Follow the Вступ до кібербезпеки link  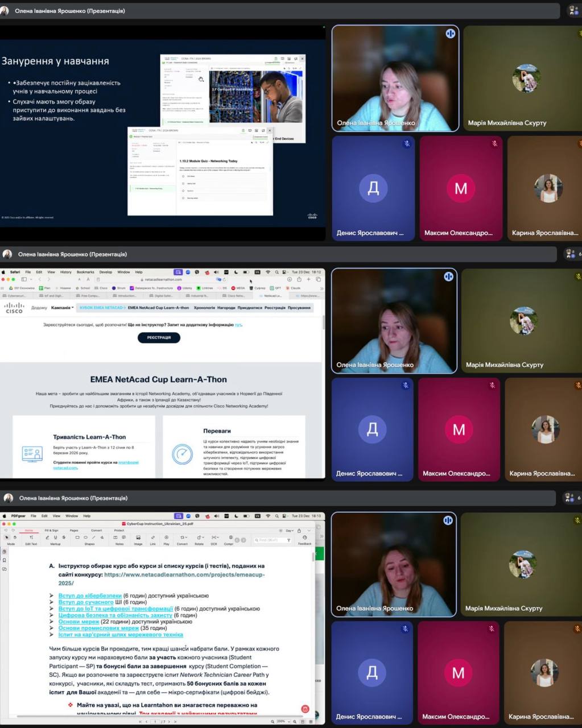pyautogui.click(x=90, y=595)
